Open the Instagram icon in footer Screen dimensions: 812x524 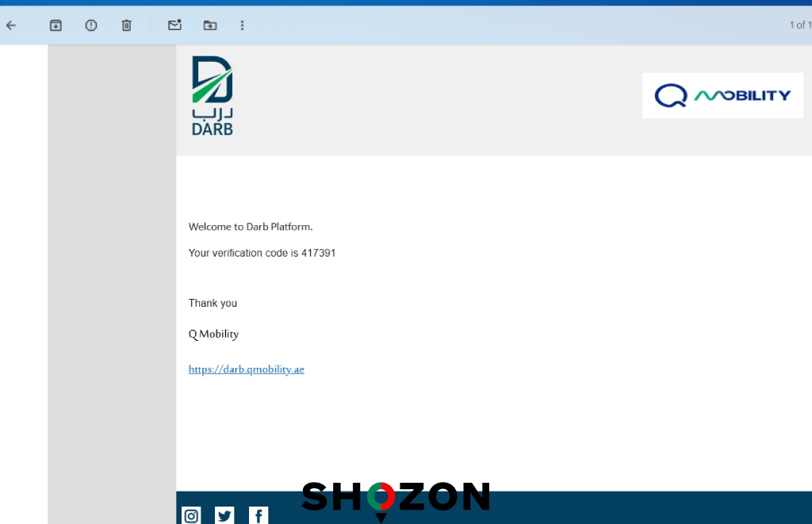click(x=191, y=516)
